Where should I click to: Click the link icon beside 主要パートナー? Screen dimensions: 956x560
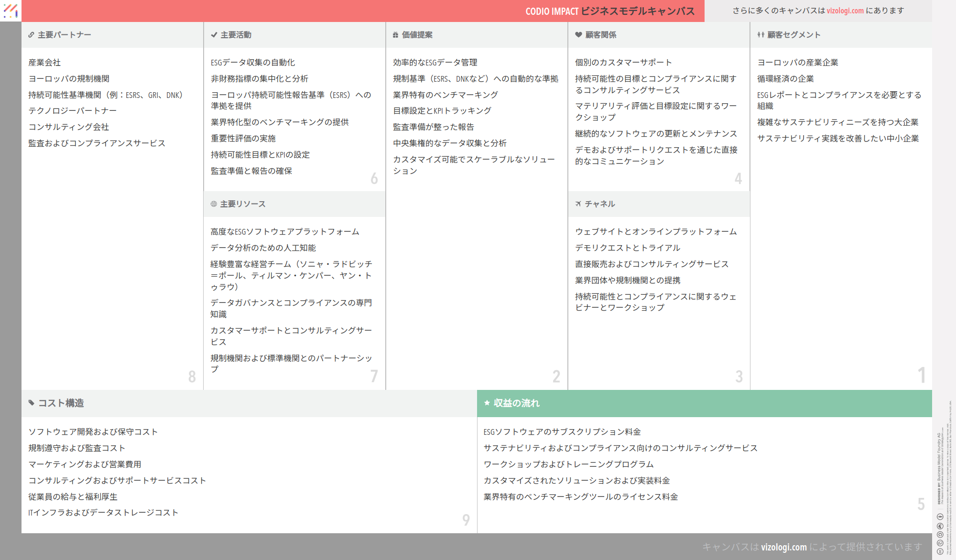pyautogui.click(x=31, y=35)
